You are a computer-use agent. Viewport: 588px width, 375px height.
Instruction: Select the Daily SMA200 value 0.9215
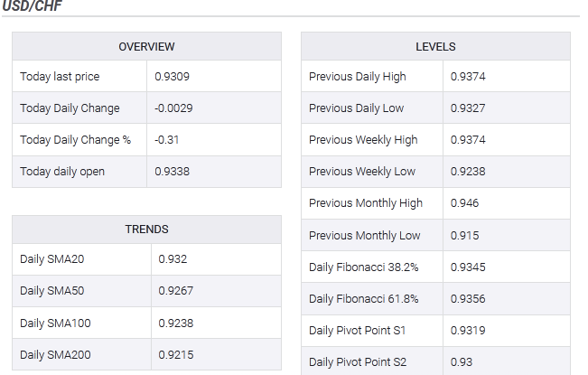(x=175, y=354)
